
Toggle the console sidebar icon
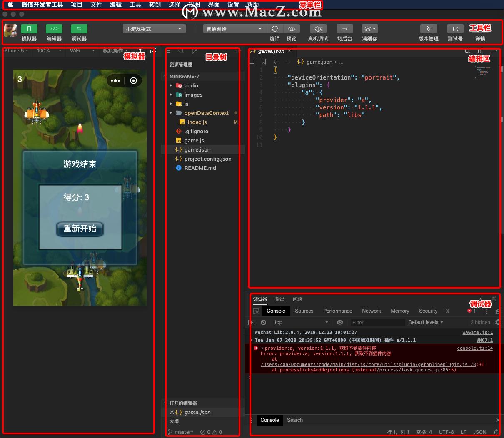(x=251, y=322)
